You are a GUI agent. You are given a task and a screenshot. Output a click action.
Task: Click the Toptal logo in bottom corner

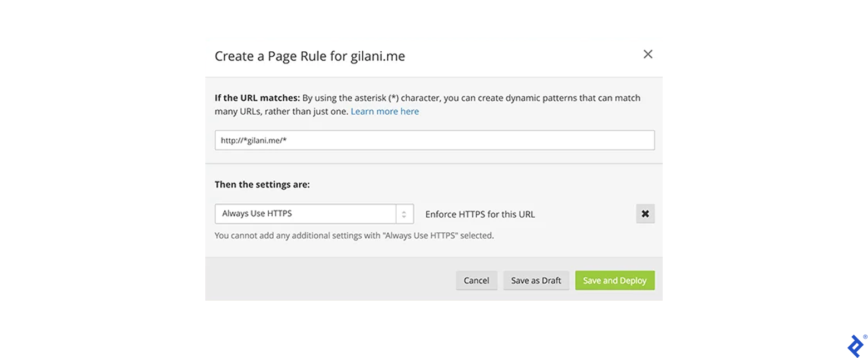[855, 345]
